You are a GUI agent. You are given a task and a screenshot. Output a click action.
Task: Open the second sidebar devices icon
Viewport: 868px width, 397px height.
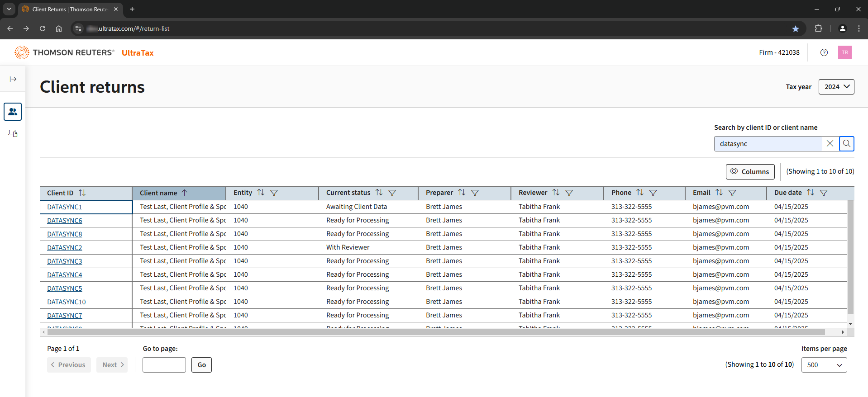[x=13, y=133]
